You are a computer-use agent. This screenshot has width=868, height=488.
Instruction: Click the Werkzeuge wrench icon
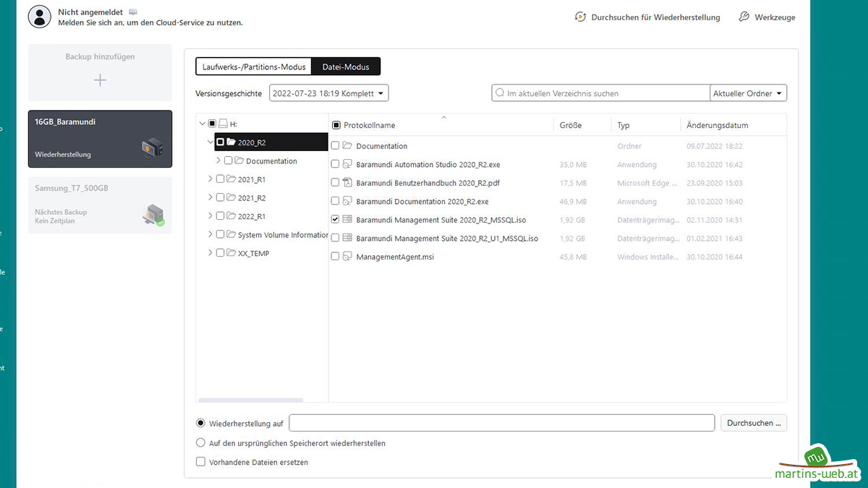744,17
